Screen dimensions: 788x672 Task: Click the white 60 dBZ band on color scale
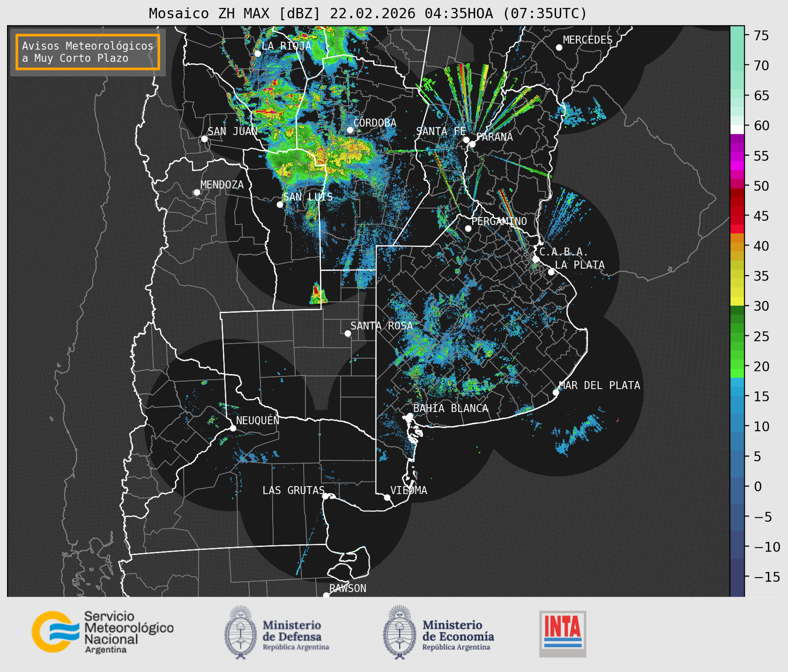[737, 129]
